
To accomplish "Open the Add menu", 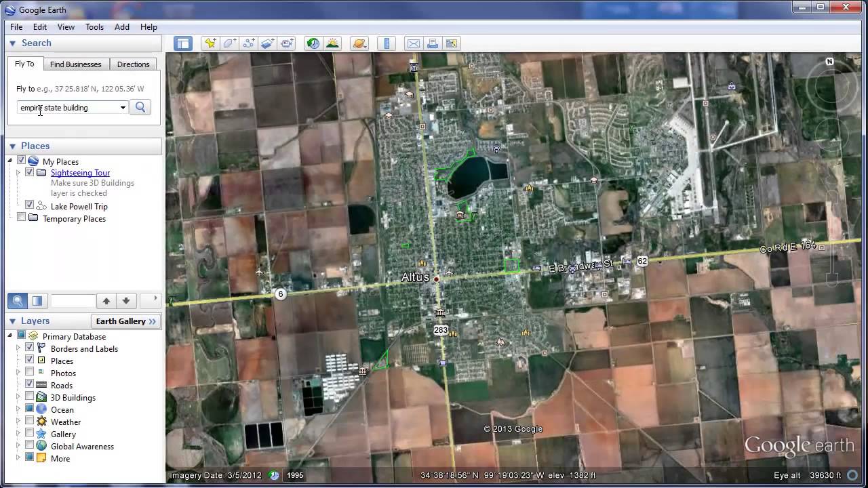I will coord(122,27).
